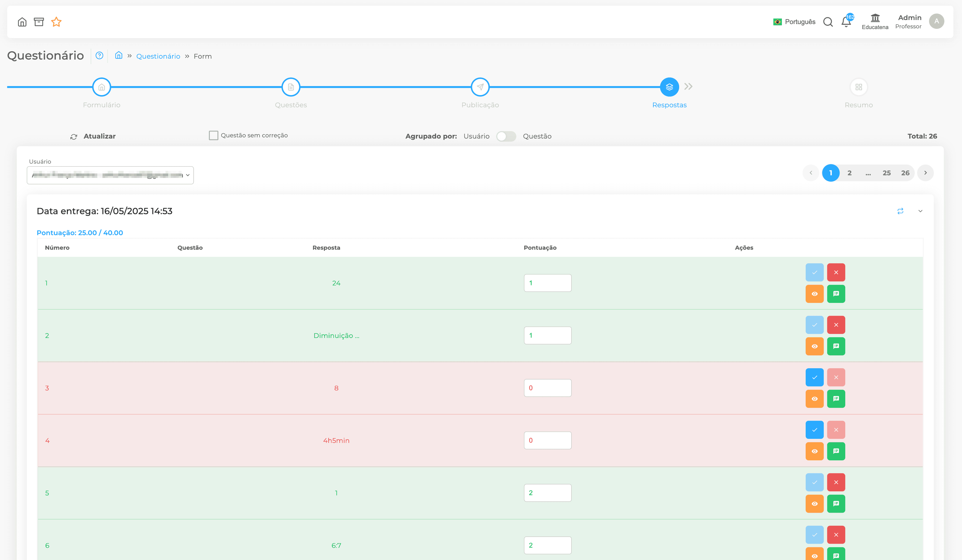This screenshot has height=560, width=962.
Task: Click the help question mark icon
Action: click(x=99, y=55)
